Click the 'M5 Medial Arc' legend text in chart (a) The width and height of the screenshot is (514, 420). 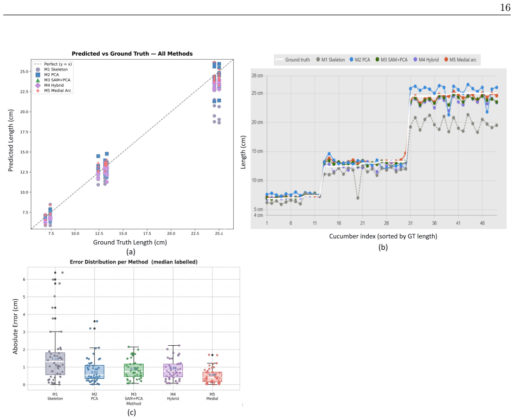(57, 91)
